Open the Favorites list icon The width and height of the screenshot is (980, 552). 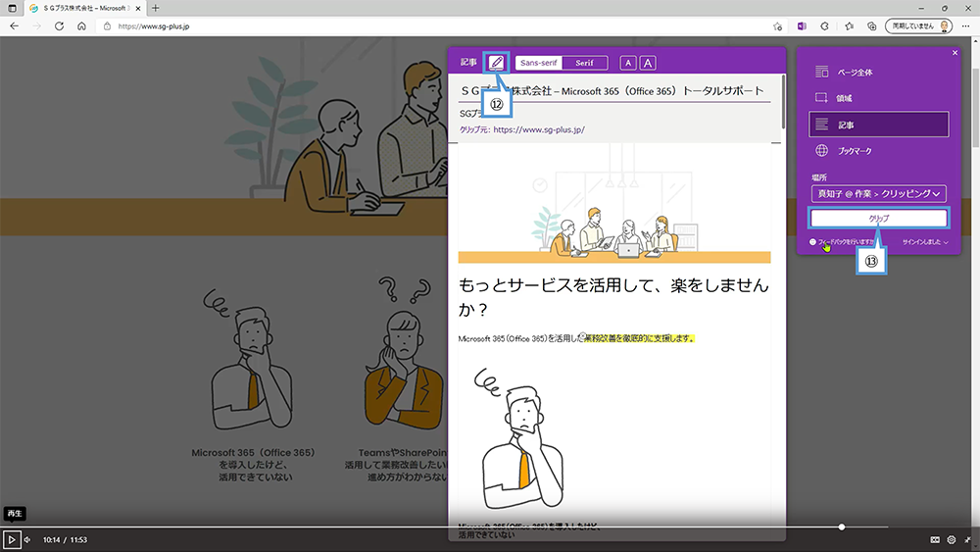(x=849, y=26)
